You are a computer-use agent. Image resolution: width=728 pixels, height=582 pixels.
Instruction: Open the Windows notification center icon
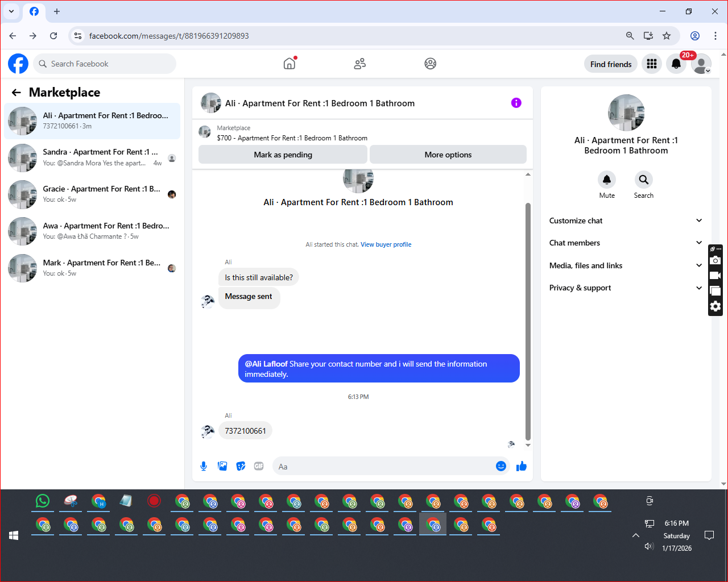(709, 535)
